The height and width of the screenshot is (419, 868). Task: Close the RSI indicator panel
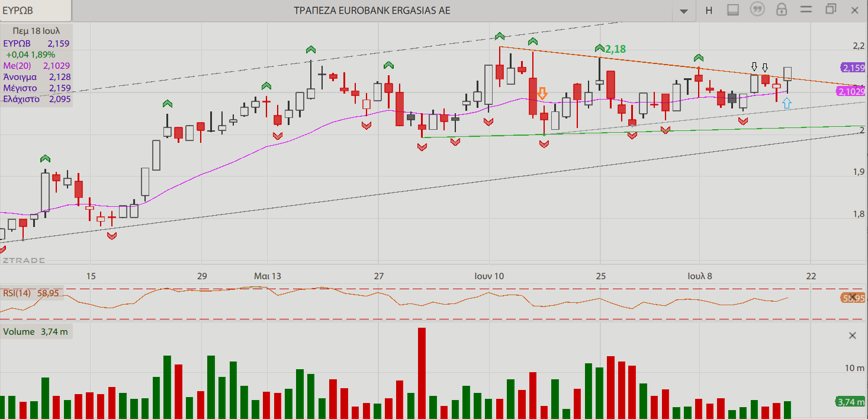(853, 298)
